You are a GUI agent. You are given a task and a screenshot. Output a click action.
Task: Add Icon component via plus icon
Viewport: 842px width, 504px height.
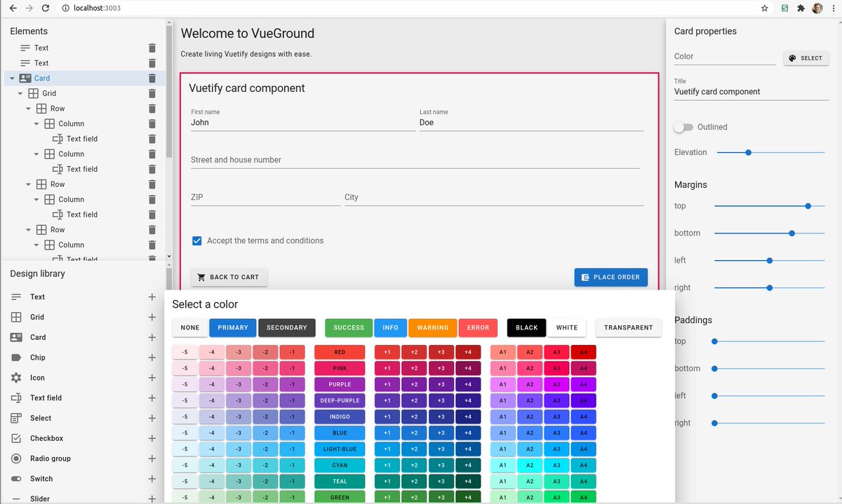tap(152, 378)
